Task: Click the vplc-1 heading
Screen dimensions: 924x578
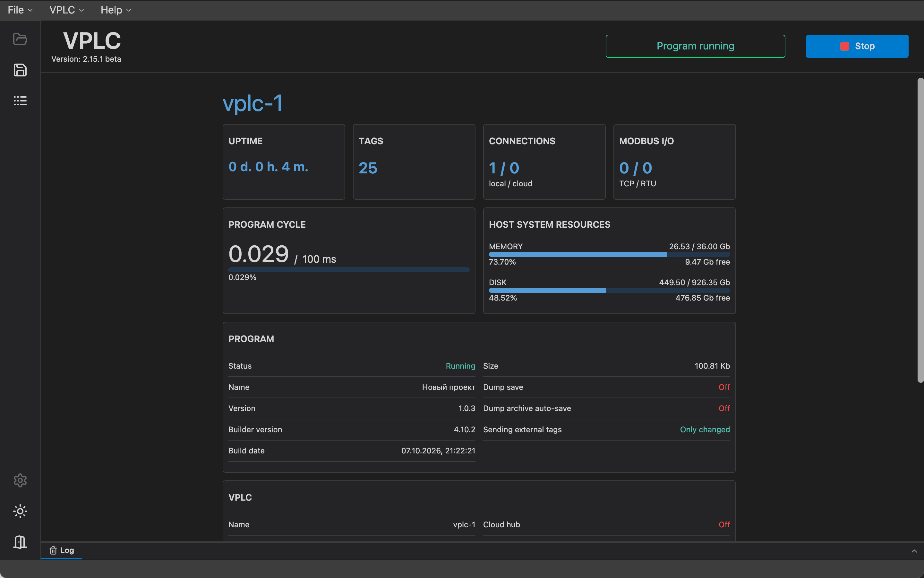Action: pos(252,103)
